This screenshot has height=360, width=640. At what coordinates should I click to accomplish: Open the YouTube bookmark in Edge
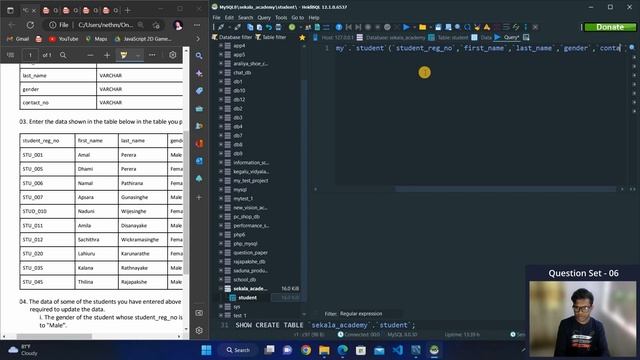tap(64, 39)
